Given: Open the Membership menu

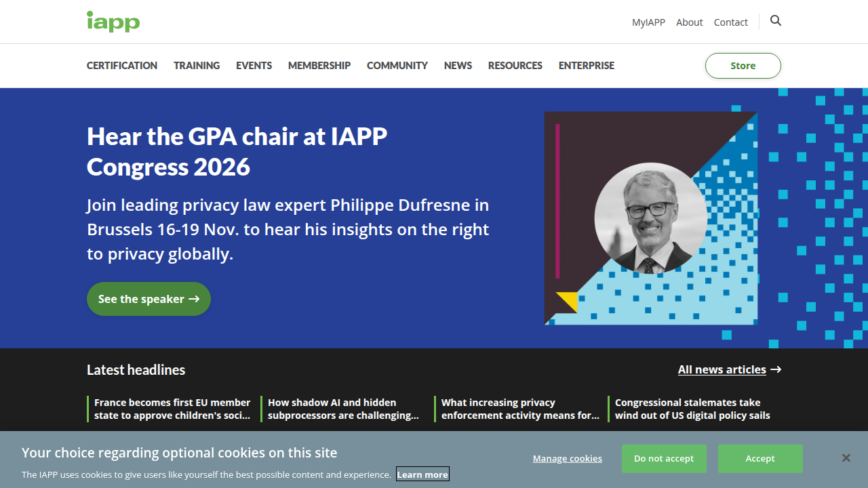Looking at the screenshot, I should (x=319, y=66).
